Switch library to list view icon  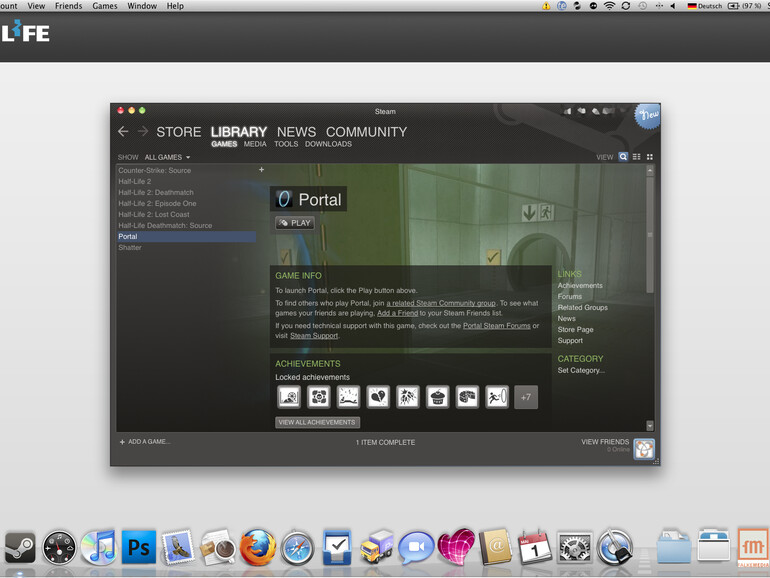(636, 157)
